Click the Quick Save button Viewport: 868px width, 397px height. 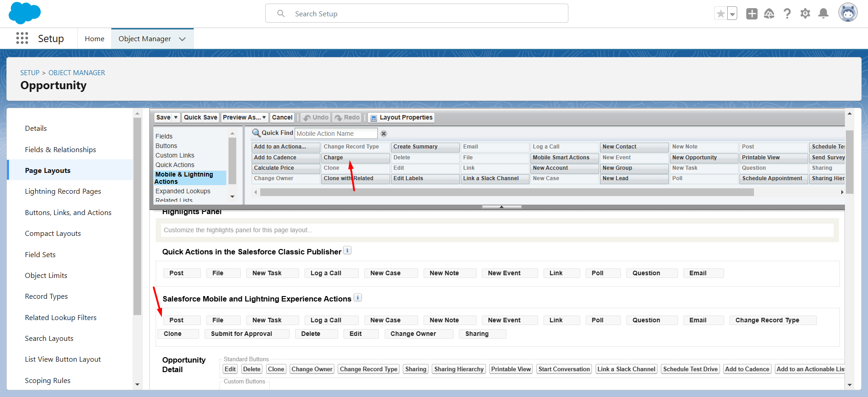(200, 118)
